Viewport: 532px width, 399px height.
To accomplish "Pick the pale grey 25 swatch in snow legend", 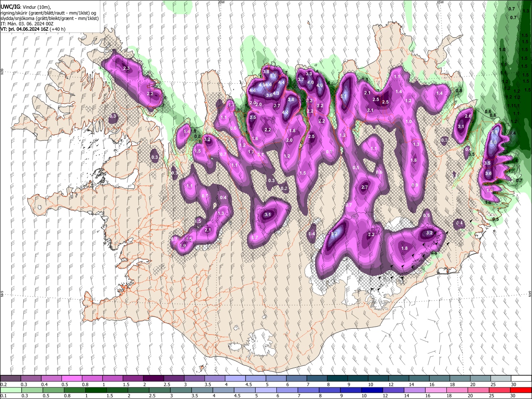I will click(x=501, y=379).
